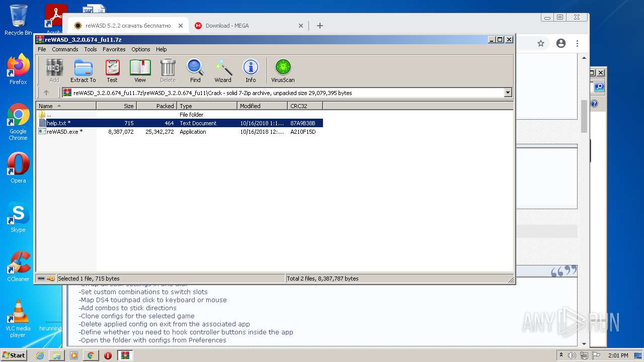Screen dimensions: 644x362
Task: Click CRC32 value A210F15D
Action: point(303,132)
